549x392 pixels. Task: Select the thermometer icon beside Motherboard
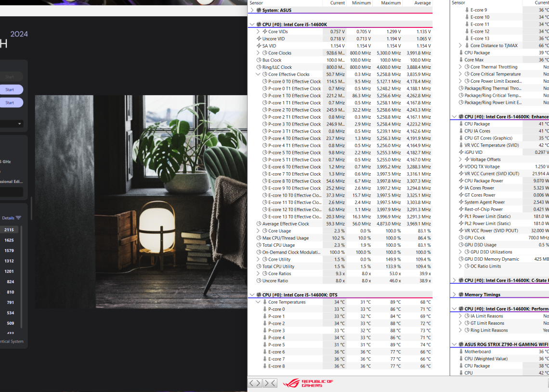[461, 352]
